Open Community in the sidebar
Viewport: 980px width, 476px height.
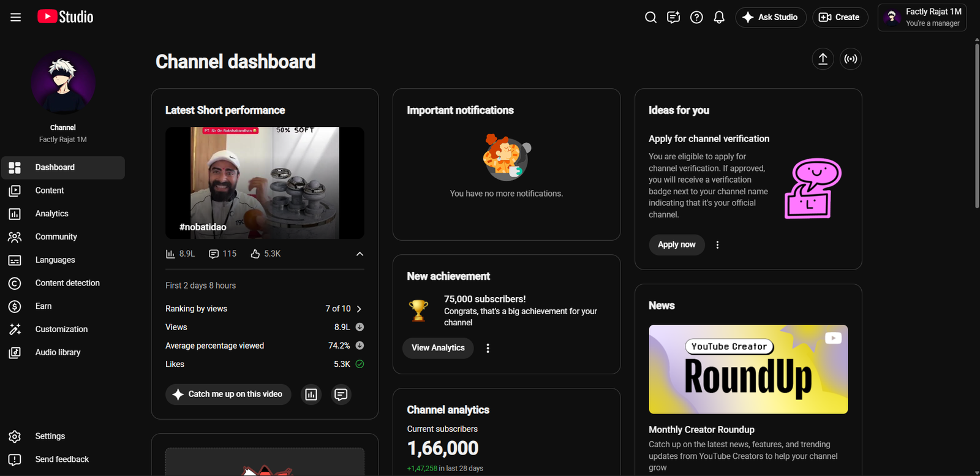tap(63, 237)
